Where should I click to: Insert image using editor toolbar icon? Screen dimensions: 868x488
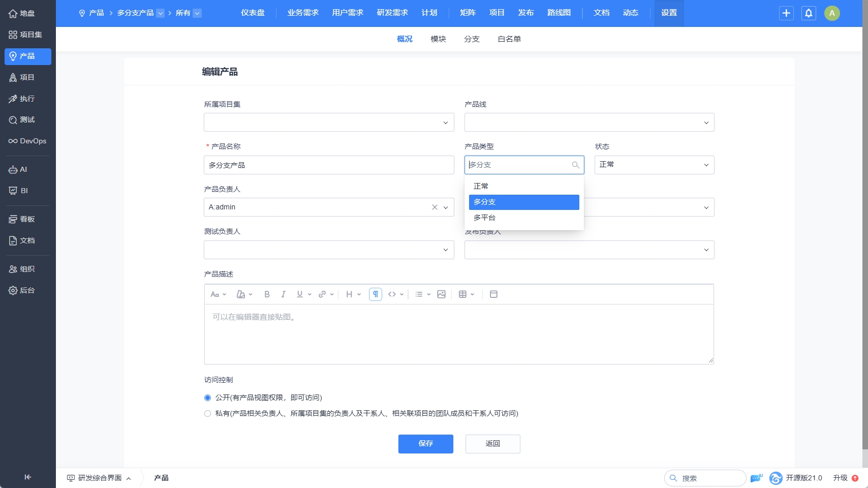[x=441, y=294]
